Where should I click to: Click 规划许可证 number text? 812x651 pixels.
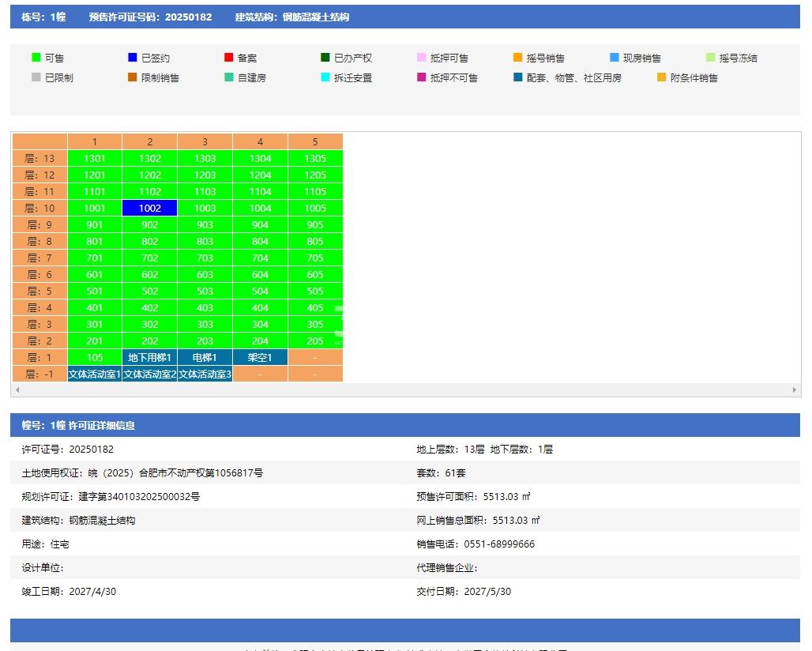tap(111, 497)
